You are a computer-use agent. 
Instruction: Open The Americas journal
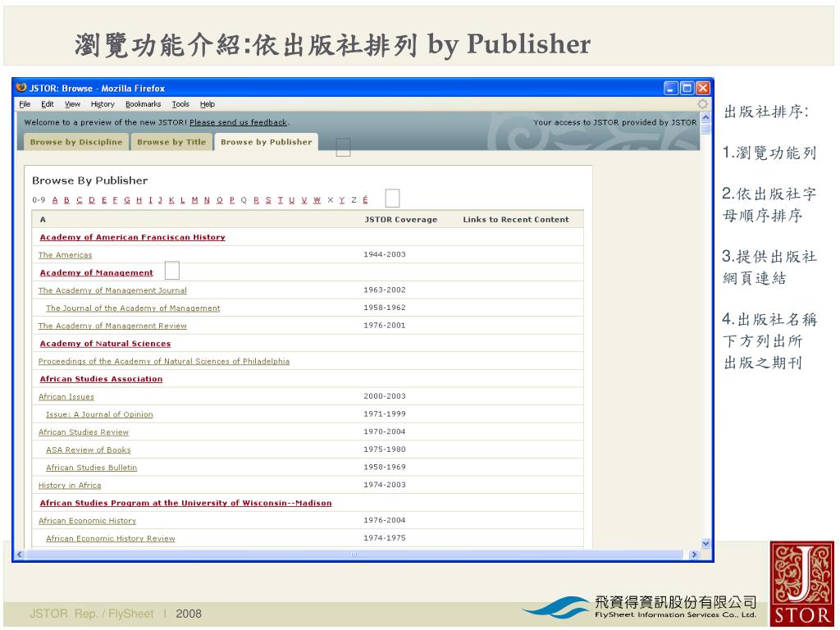coord(66,255)
